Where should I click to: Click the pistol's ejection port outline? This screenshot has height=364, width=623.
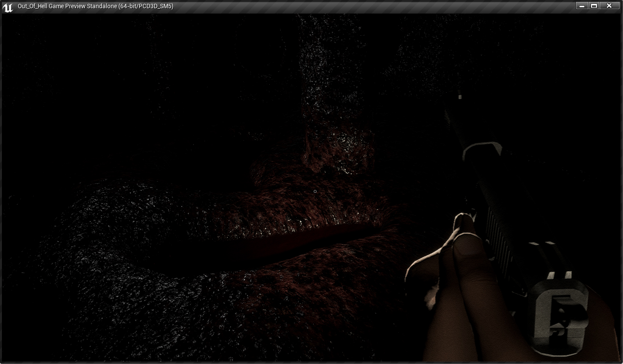(482, 150)
